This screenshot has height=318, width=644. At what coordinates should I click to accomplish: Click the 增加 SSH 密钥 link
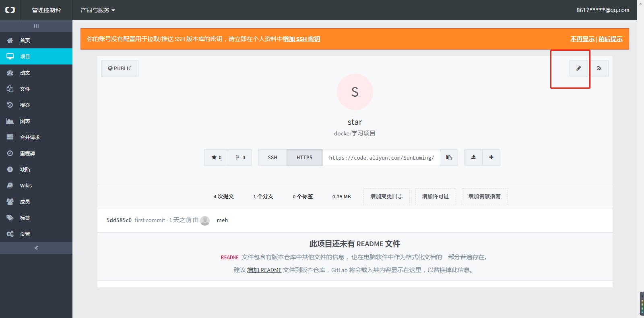[301, 39]
